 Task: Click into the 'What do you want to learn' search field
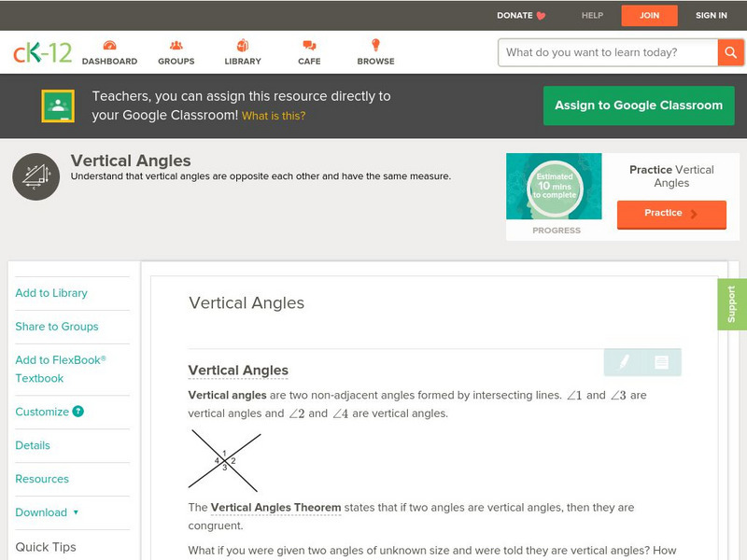click(x=608, y=52)
